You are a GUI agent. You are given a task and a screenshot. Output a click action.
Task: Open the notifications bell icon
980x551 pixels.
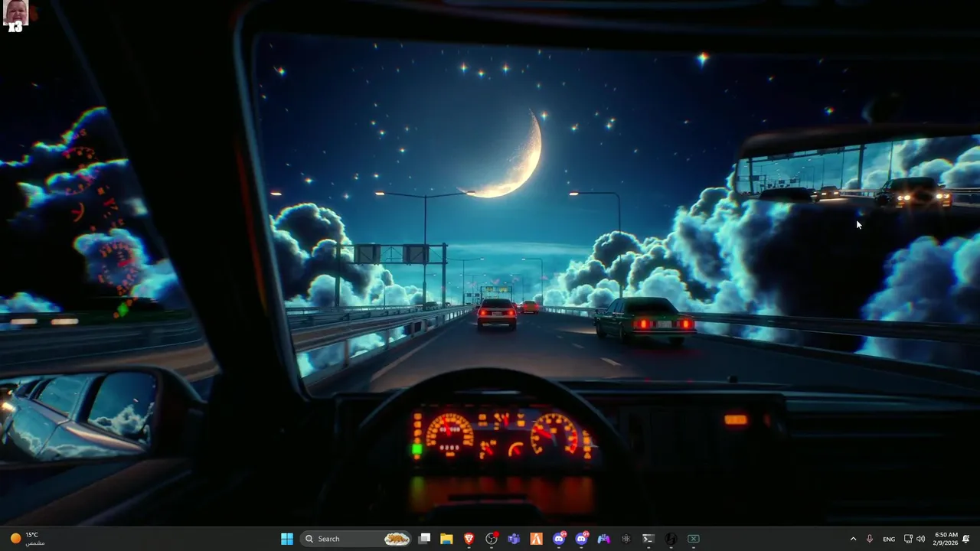click(x=966, y=539)
